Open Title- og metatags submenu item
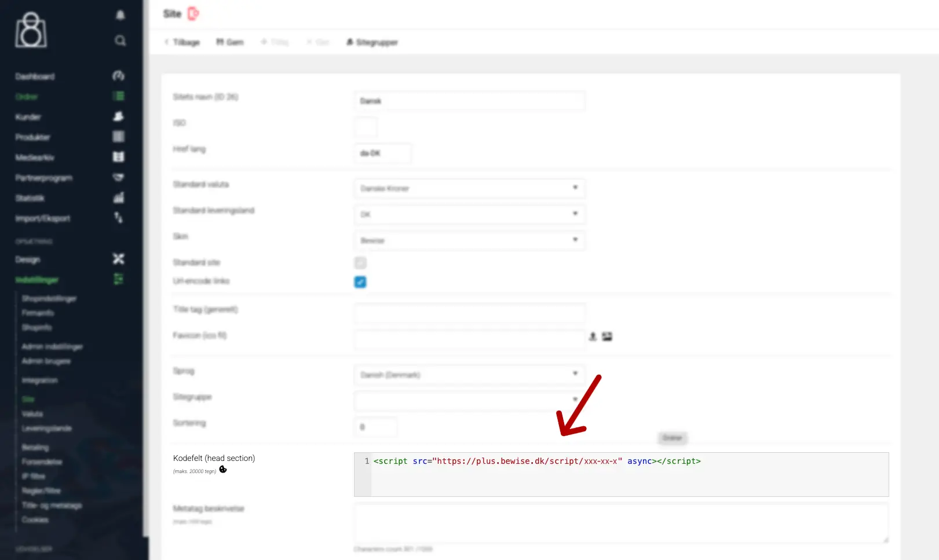 52,506
